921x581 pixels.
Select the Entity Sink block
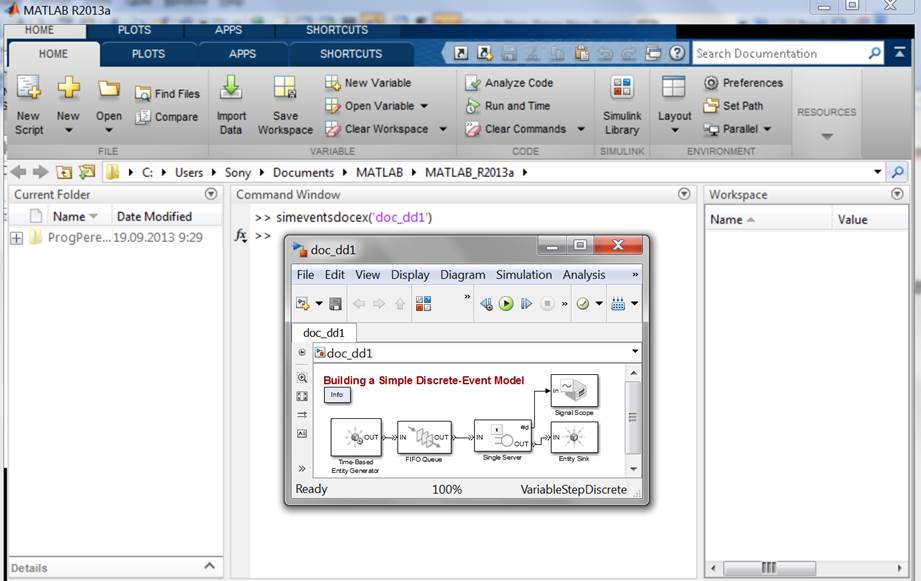[x=574, y=437]
